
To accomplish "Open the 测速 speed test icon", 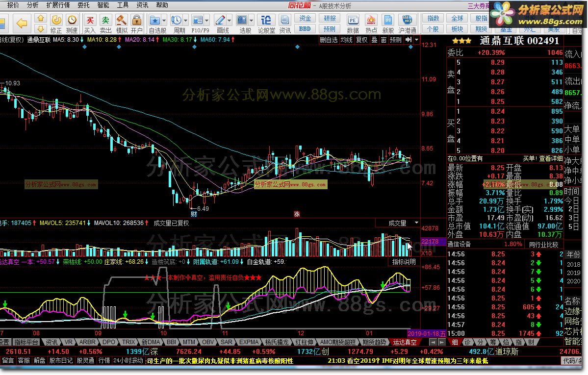I will (72, 24).
